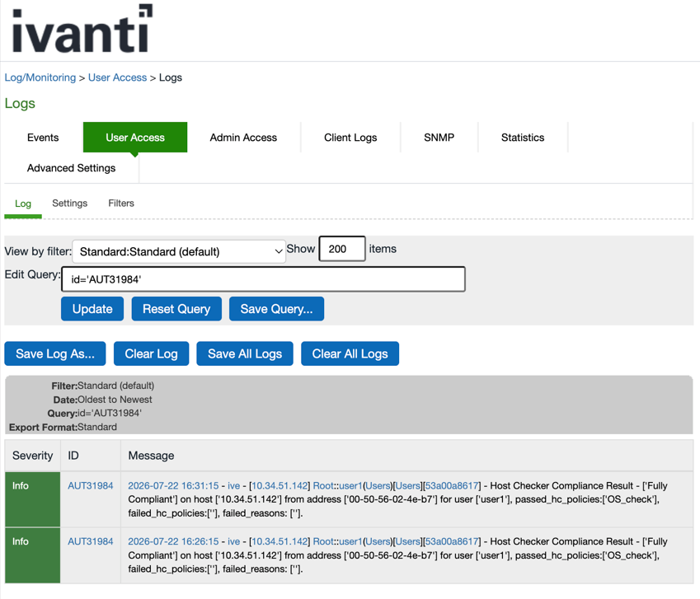Image resolution: width=700 pixels, height=599 pixels.
Task: Click the Info severity cell in 16:26:15 row
Action: tap(33, 555)
